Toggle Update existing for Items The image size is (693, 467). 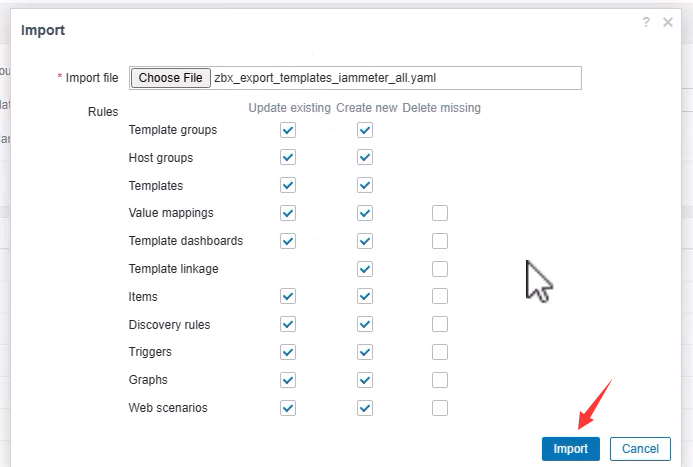tap(289, 297)
